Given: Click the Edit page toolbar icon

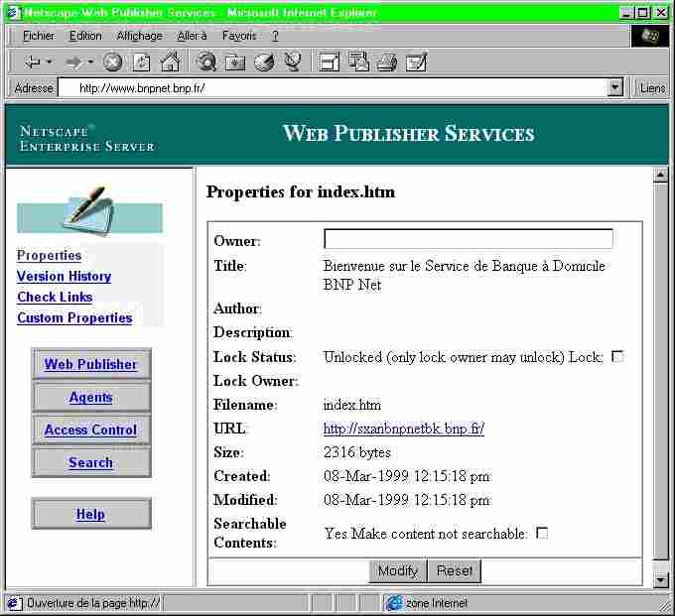Looking at the screenshot, I should [416, 62].
